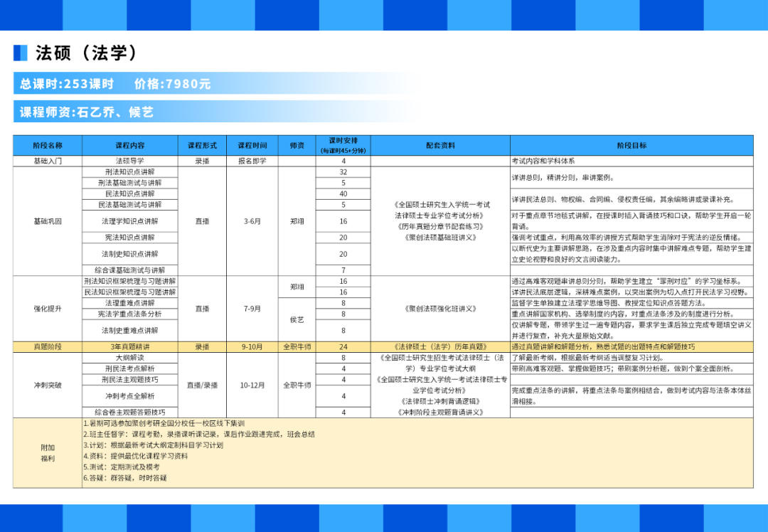Click the 阶段目标 column header
768x532 pixels.
click(x=631, y=146)
